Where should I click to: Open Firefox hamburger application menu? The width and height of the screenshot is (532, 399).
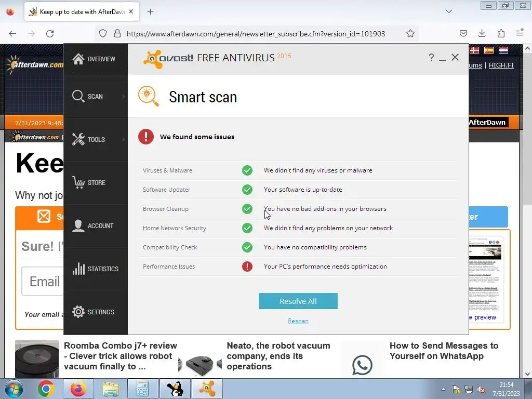520,33
